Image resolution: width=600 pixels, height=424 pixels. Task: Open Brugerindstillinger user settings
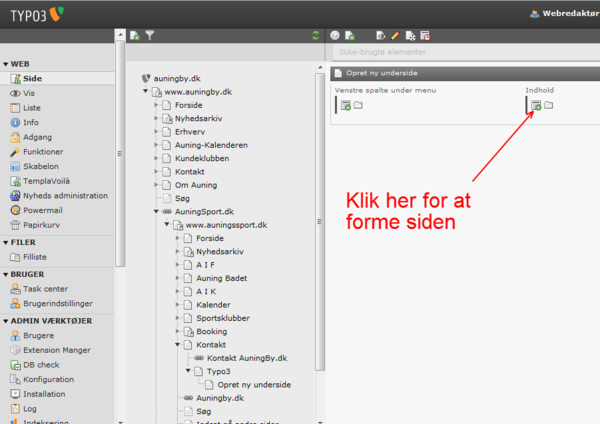pos(57,303)
